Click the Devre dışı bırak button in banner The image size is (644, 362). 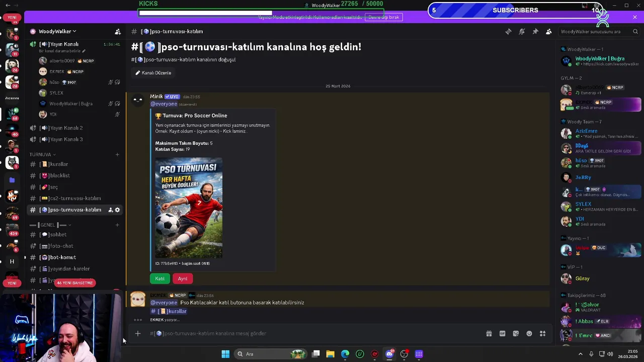pos(383,17)
